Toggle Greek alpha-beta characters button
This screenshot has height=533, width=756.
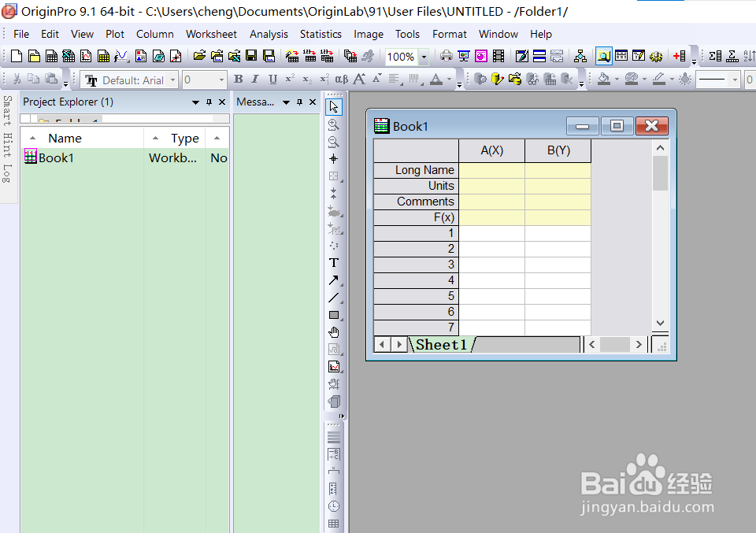tap(341, 79)
